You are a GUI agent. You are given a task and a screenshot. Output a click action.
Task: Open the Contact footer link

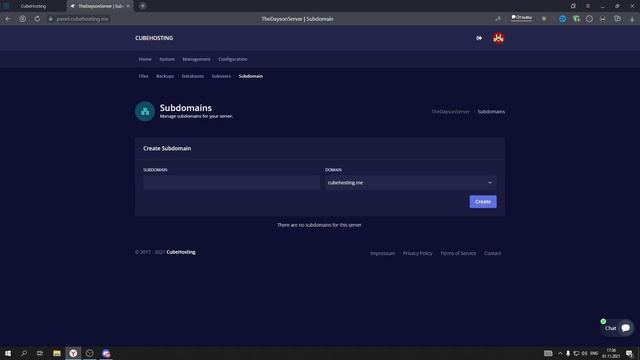point(492,253)
